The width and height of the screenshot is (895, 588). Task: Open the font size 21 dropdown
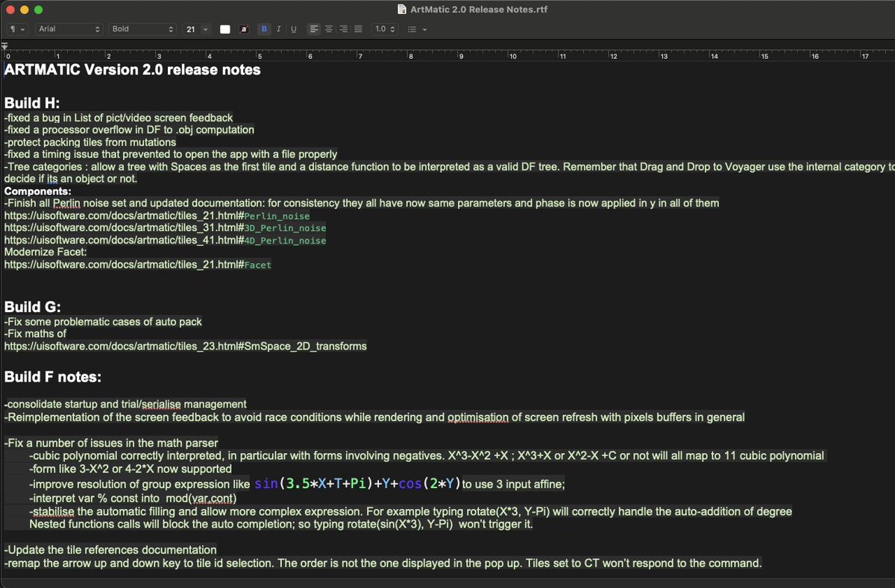point(195,29)
